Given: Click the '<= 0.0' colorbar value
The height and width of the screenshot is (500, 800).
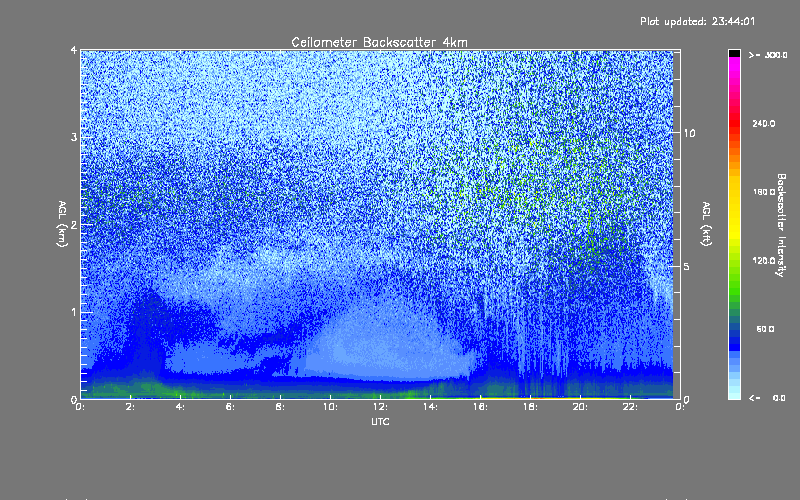Looking at the screenshot, I should (x=767, y=398).
